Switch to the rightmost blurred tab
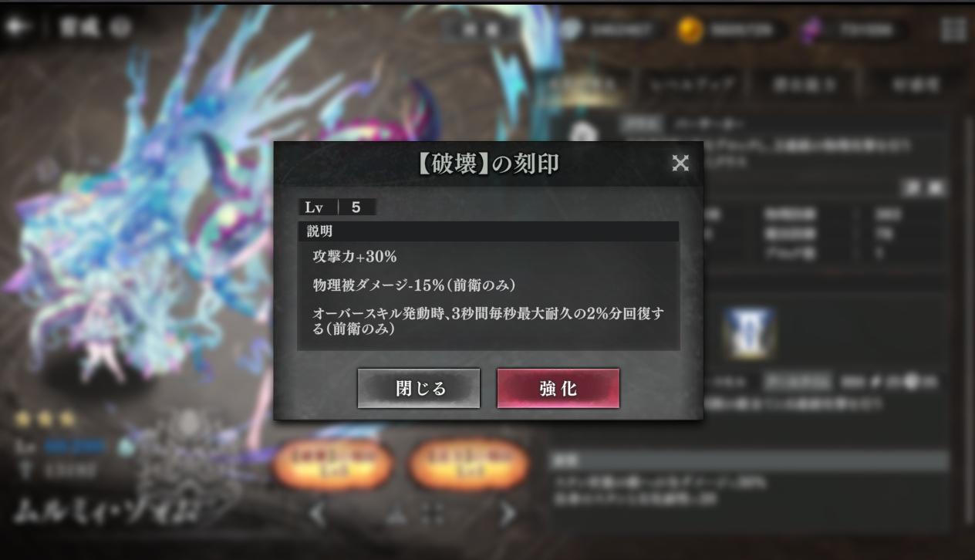 tap(916, 84)
